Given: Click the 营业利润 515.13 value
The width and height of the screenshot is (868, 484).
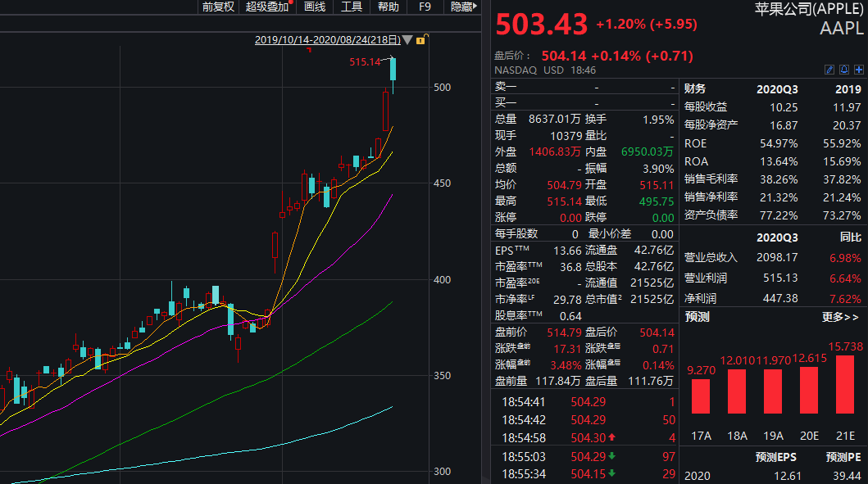Looking at the screenshot, I should [x=780, y=278].
